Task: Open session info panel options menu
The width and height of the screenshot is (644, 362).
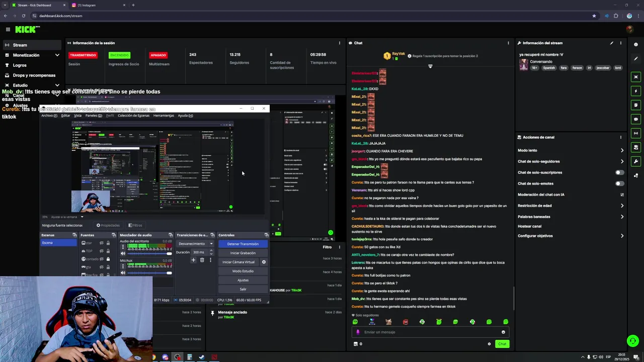Action: (x=340, y=43)
